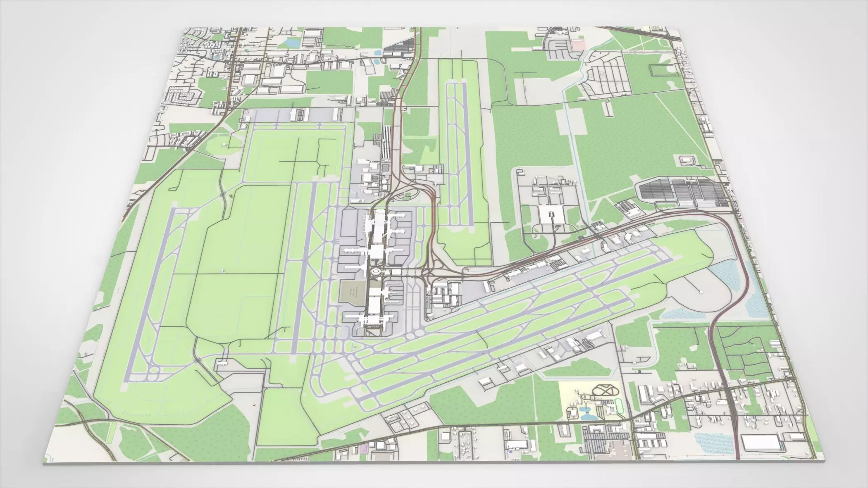
Task: Click the olive-tan parking block beside the terminals
Action: [352, 293]
